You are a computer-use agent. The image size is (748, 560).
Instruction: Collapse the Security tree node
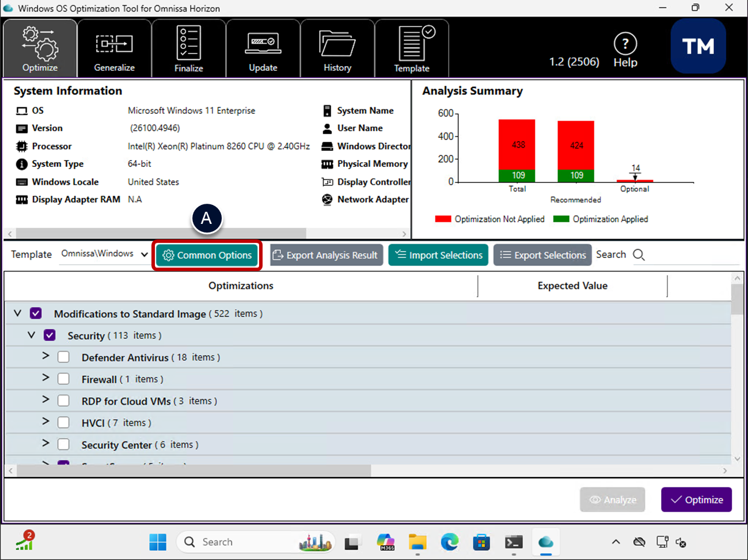31,335
